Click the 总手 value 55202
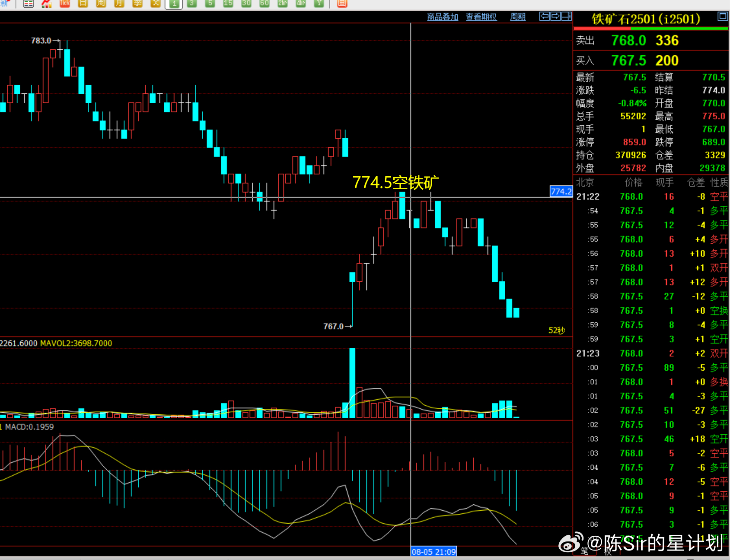This screenshot has width=730, height=560. (633, 116)
